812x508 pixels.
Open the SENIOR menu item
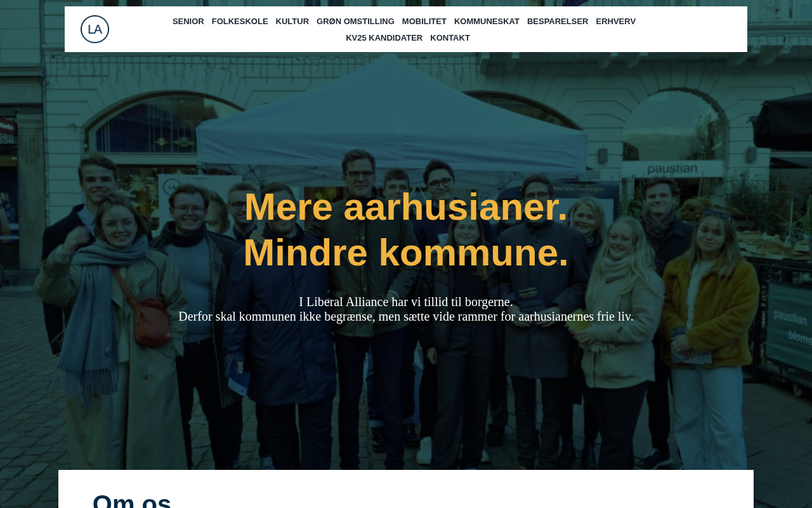coord(188,22)
